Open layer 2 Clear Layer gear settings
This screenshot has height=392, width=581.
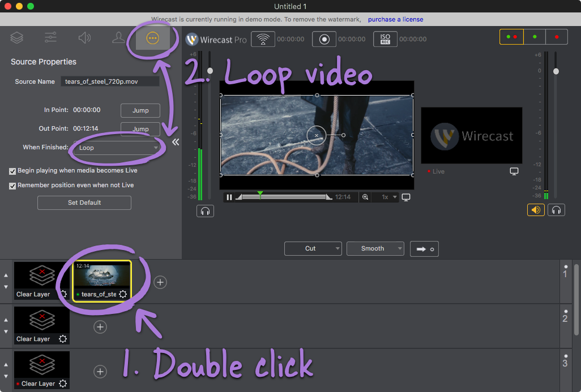(63, 339)
